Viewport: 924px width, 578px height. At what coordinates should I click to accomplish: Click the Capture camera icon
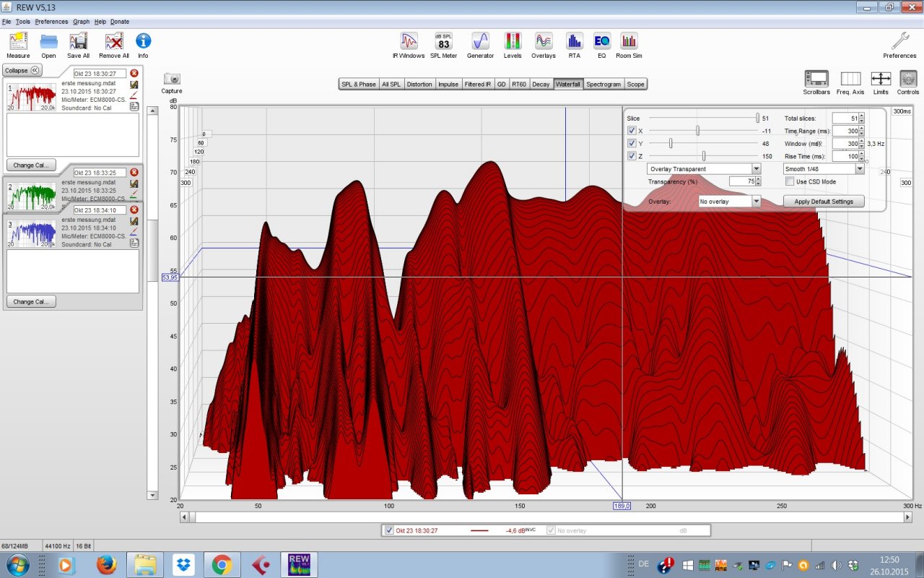[172, 79]
